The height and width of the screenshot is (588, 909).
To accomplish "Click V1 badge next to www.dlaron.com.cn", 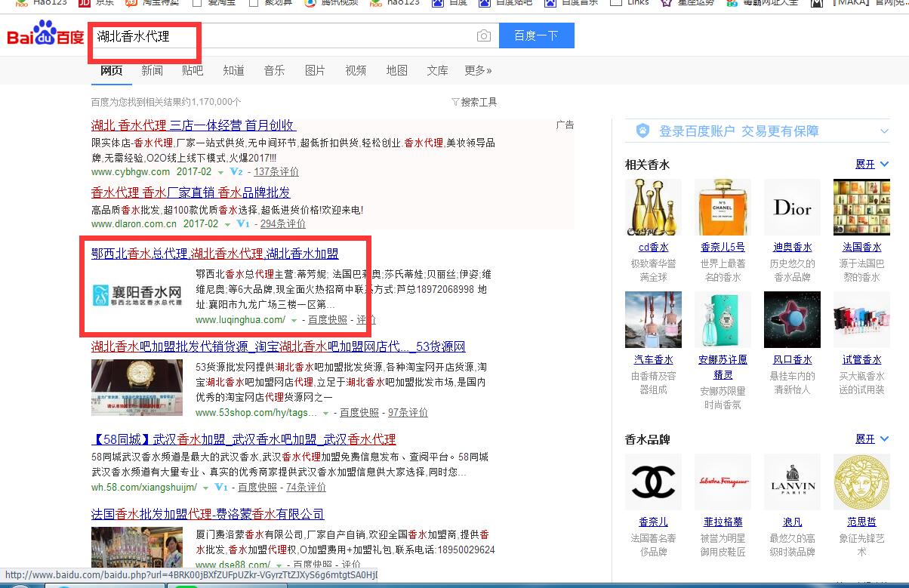I will click(x=242, y=224).
